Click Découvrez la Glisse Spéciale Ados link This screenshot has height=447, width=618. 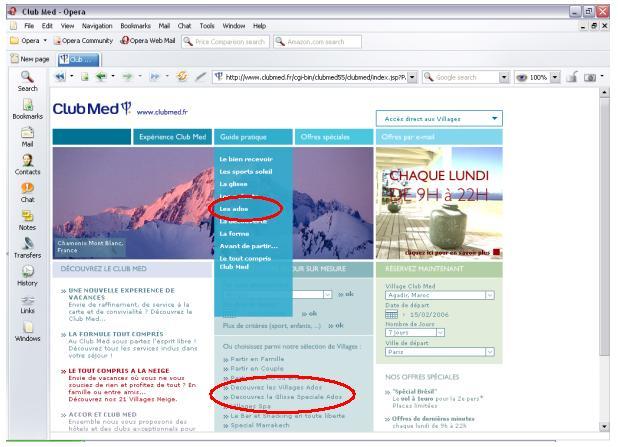pos(286,397)
